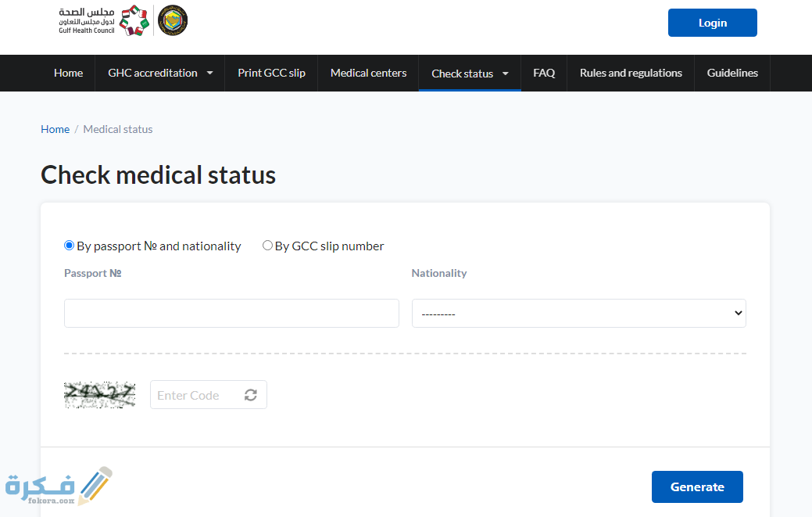Open the FAQ page
The image size is (812, 517).
[x=544, y=73]
